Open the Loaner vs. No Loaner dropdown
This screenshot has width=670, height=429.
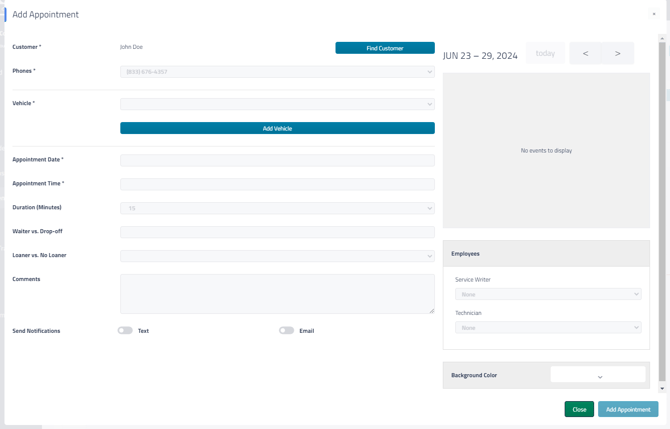(x=277, y=256)
